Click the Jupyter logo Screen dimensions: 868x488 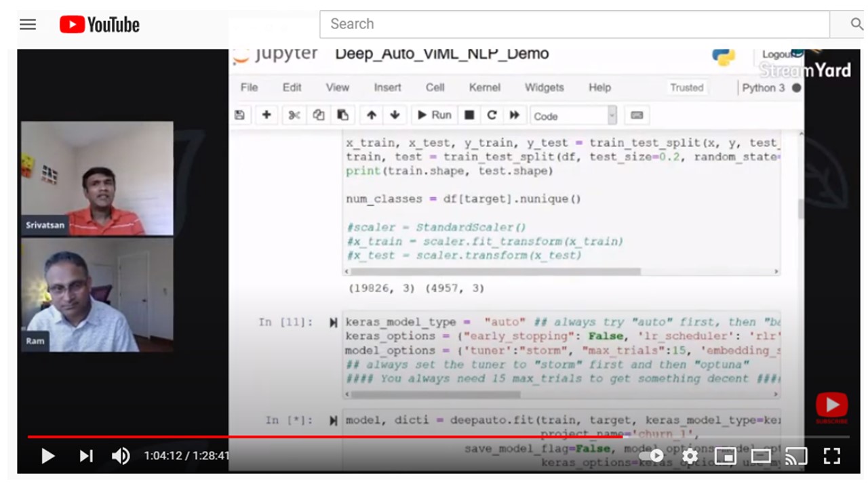[x=275, y=54]
